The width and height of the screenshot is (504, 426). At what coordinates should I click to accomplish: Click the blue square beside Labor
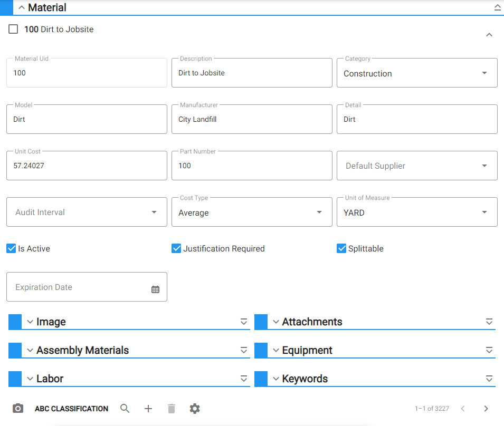[15, 379]
